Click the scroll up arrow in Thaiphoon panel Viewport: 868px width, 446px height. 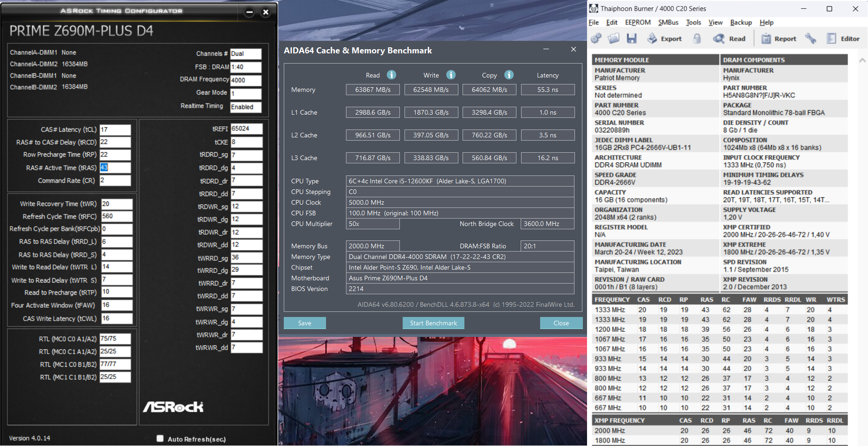tap(862, 60)
